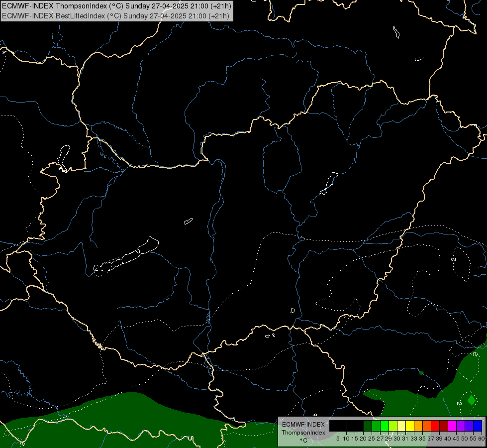The image size is (487, 448).
Task: Click legend tick label '20'
Action: coord(363,439)
